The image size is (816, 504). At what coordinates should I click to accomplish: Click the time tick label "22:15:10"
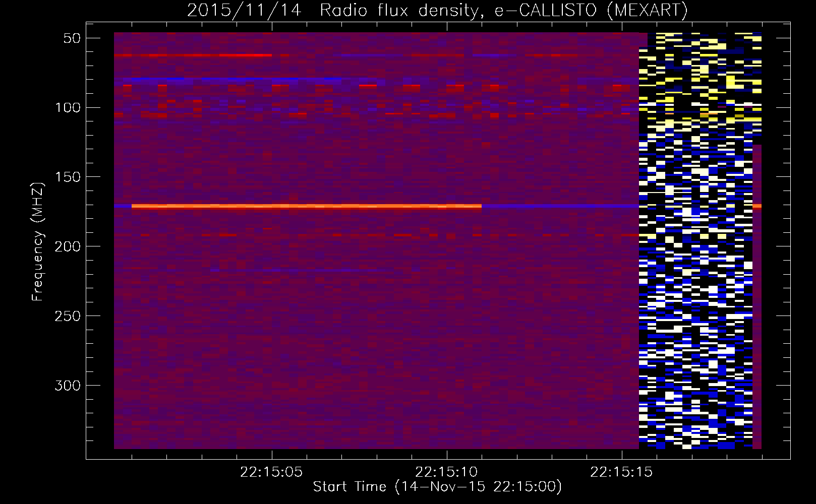(x=446, y=472)
